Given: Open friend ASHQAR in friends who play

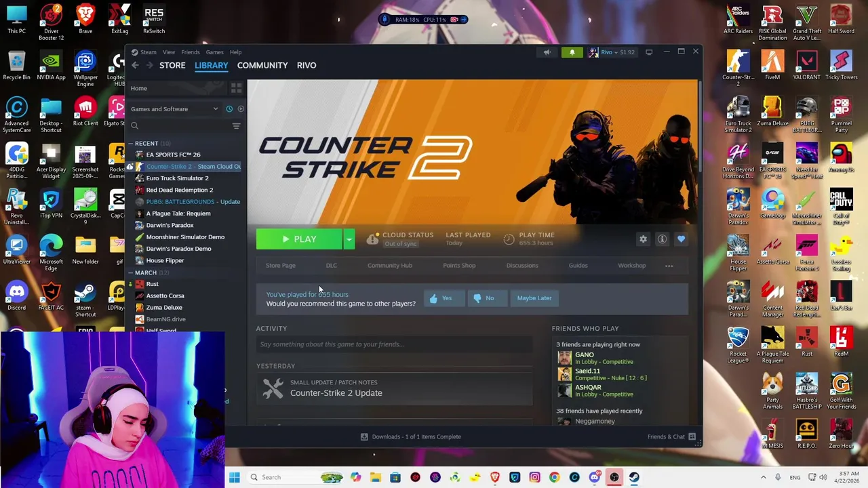Looking at the screenshot, I should [x=588, y=388].
